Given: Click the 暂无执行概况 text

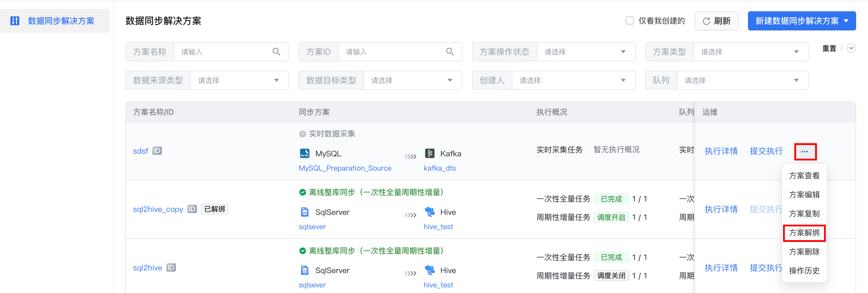Looking at the screenshot, I should 616,150.
